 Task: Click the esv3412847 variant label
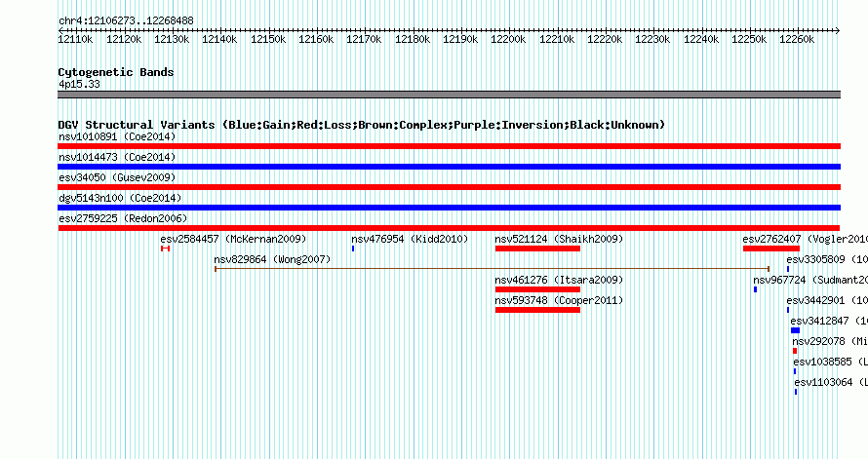829,321
